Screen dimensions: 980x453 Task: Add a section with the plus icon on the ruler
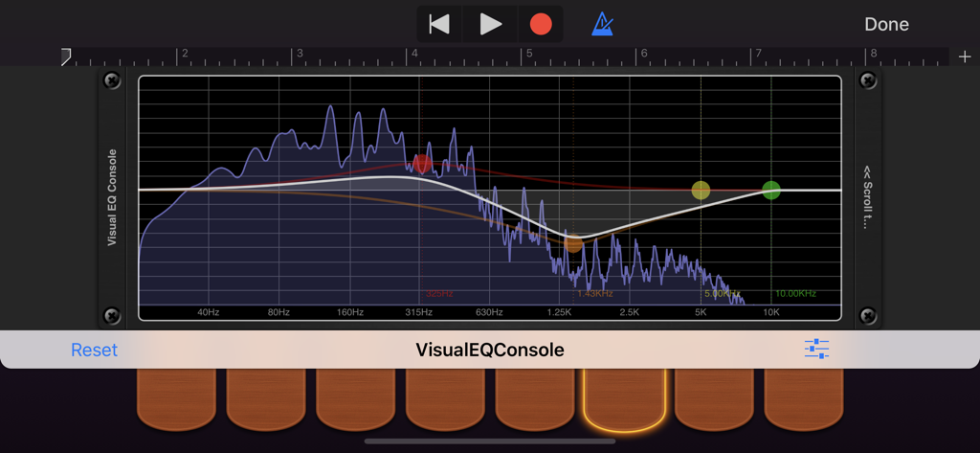[965, 57]
